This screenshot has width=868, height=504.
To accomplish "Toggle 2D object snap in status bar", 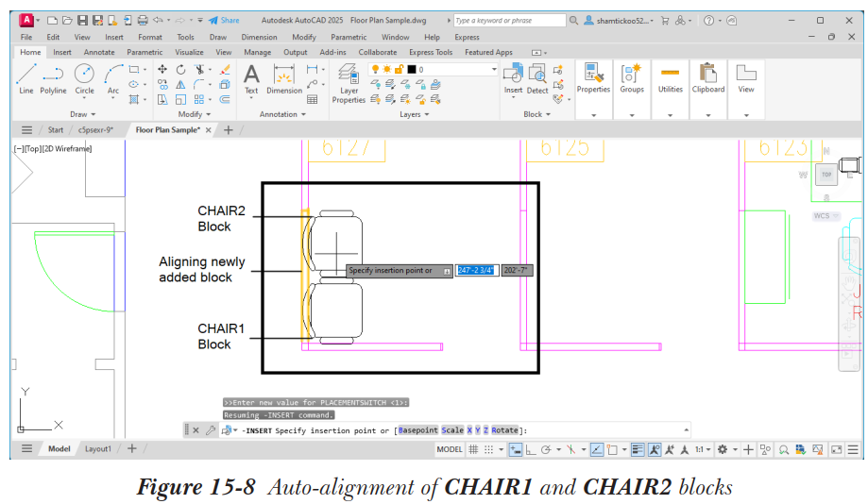I will [612, 450].
